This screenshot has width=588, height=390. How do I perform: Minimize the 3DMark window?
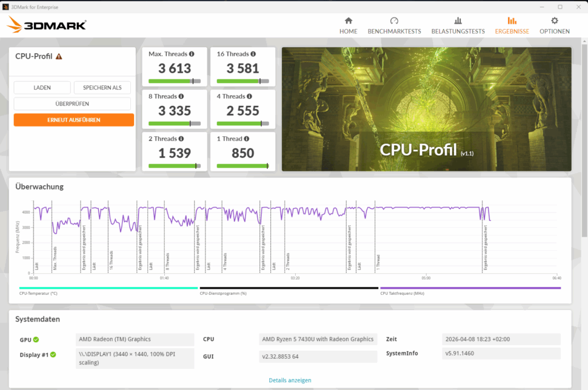[542, 7]
